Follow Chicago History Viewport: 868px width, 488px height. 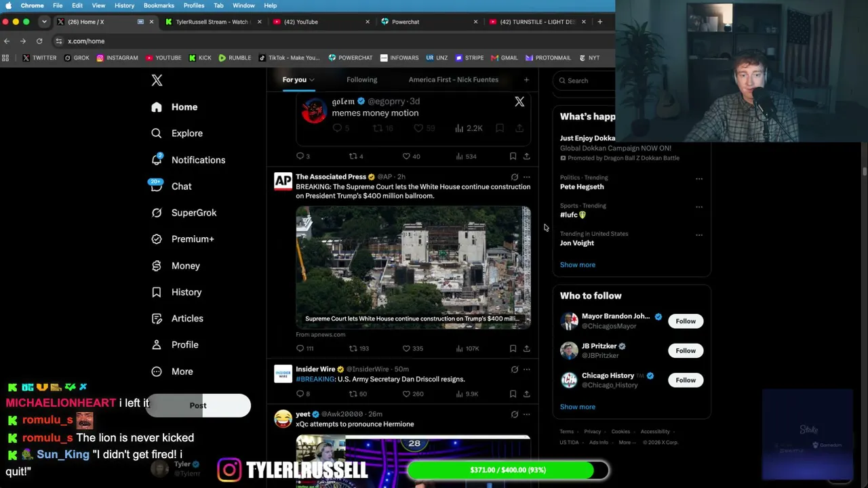[686, 380]
